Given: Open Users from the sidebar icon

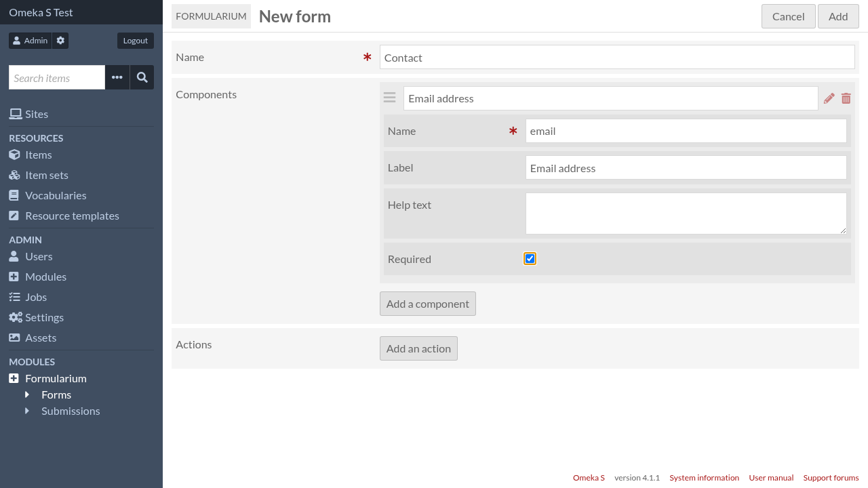Looking at the screenshot, I should point(14,256).
